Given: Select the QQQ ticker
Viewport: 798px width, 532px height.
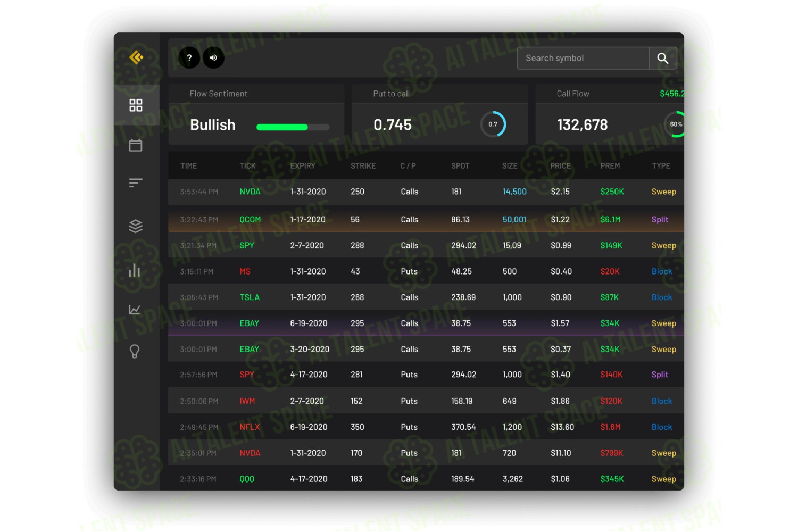Looking at the screenshot, I should [247, 479].
